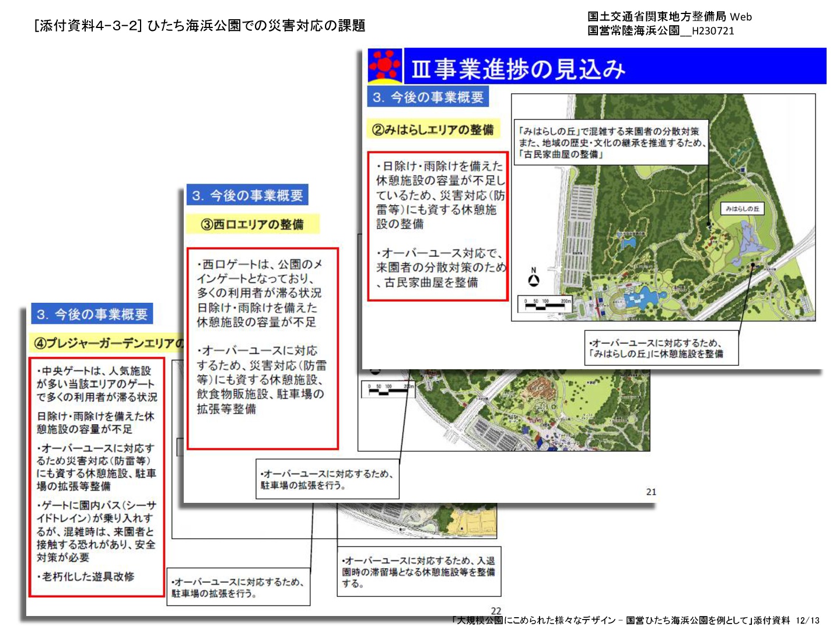Click the 古民家曲屋の整備 callout box
The width and height of the screenshot is (840, 630).
pos(611,143)
